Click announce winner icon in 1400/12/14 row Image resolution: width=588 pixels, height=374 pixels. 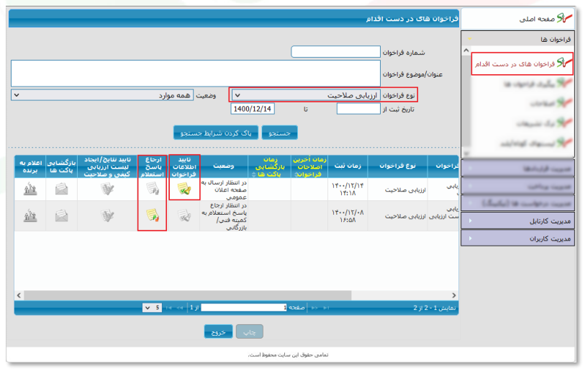click(30, 189)
